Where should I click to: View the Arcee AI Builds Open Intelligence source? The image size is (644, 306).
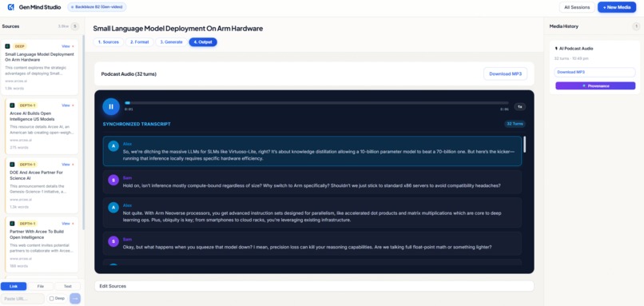pos(66,105)
